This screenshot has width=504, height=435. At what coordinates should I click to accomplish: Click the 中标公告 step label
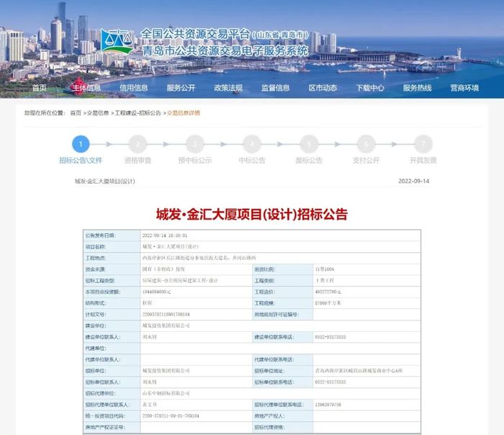pyautogui.click(x=252, y=160)
